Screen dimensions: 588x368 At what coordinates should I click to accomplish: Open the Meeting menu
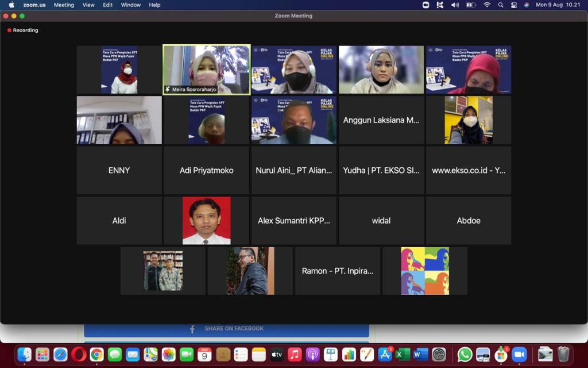coord(64,5)
